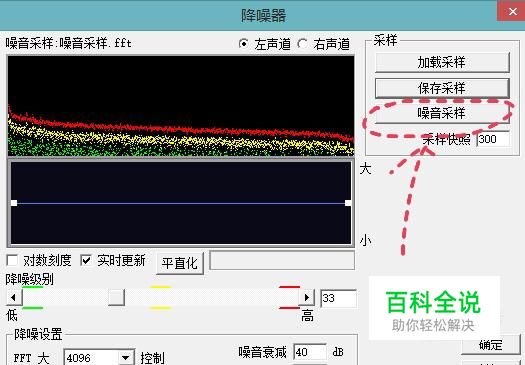Click the 采样快照 input field showing 300
The image size is (525, 365).
click(493, 139)
